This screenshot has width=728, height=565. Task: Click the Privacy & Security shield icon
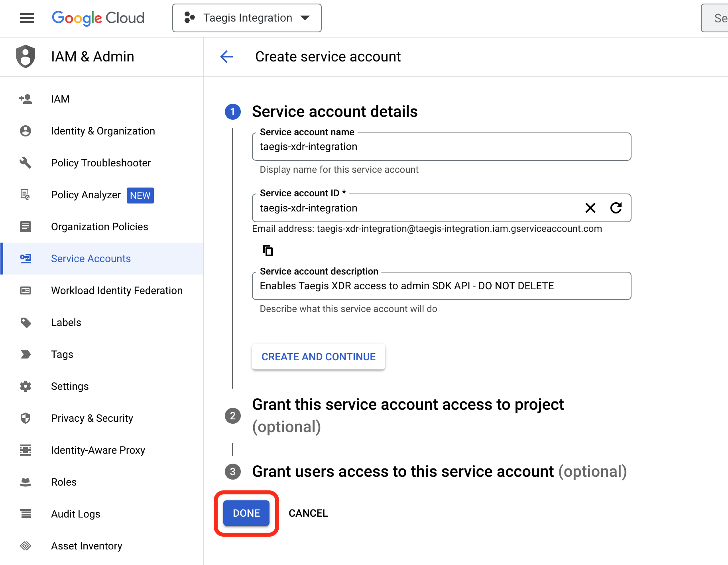26,418
